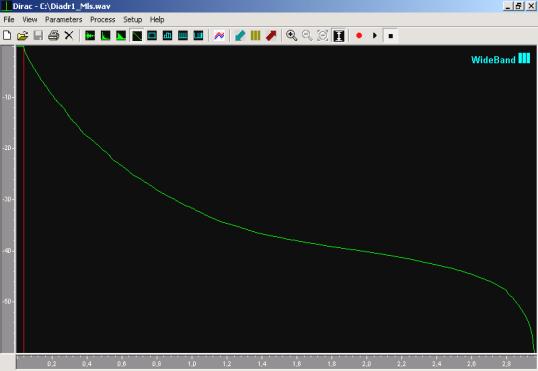
Task: Toggle the I-beam cursor tool button
Action: [339, 36]
